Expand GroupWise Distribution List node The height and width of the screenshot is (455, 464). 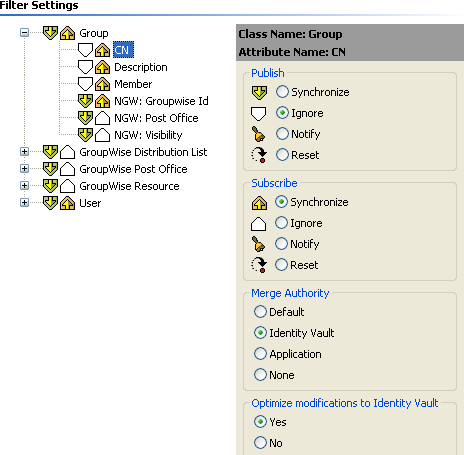click(x=24, y=152)
